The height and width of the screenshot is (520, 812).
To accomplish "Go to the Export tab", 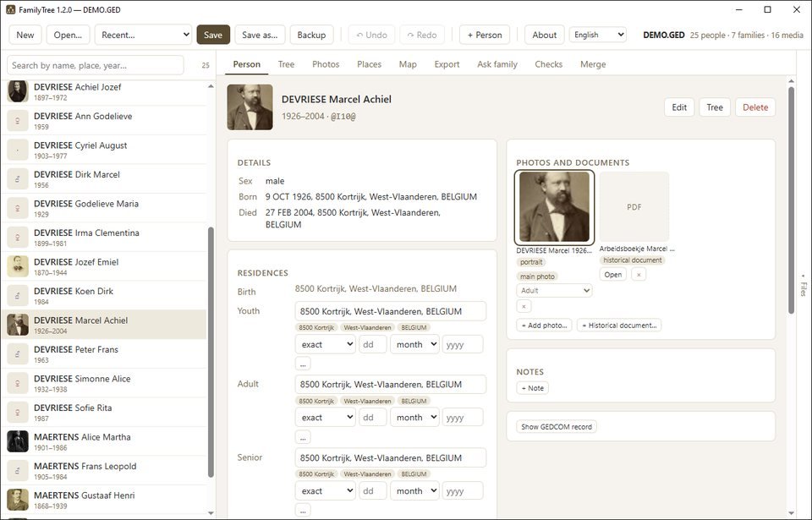I will click(x=447, y=64).
